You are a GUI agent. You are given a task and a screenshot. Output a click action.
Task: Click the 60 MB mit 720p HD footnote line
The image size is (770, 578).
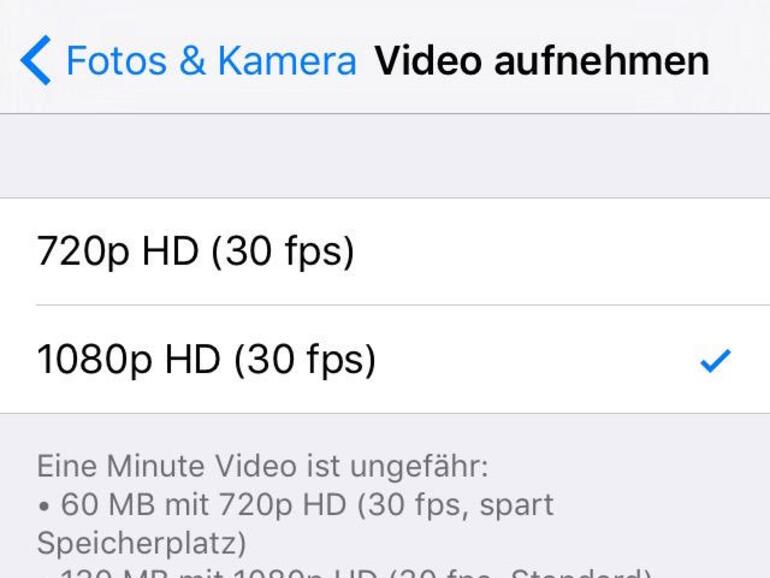(x=296, y=505)
